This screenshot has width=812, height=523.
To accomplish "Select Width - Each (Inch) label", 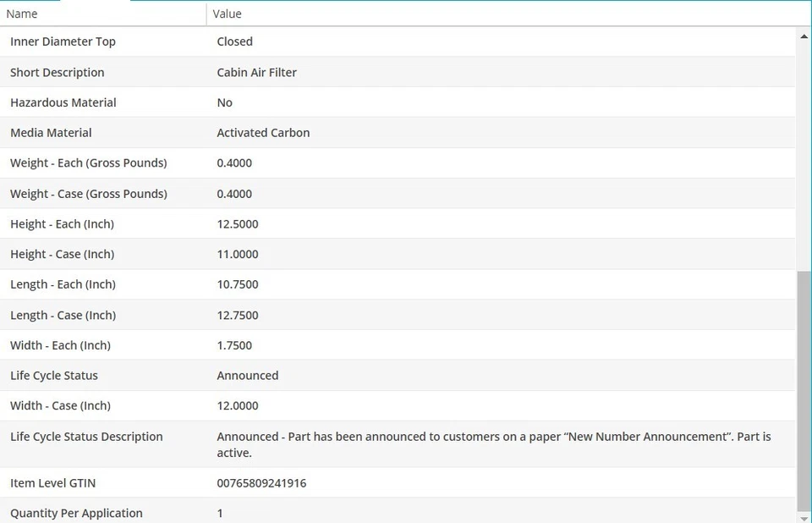I will click(60, 345).
